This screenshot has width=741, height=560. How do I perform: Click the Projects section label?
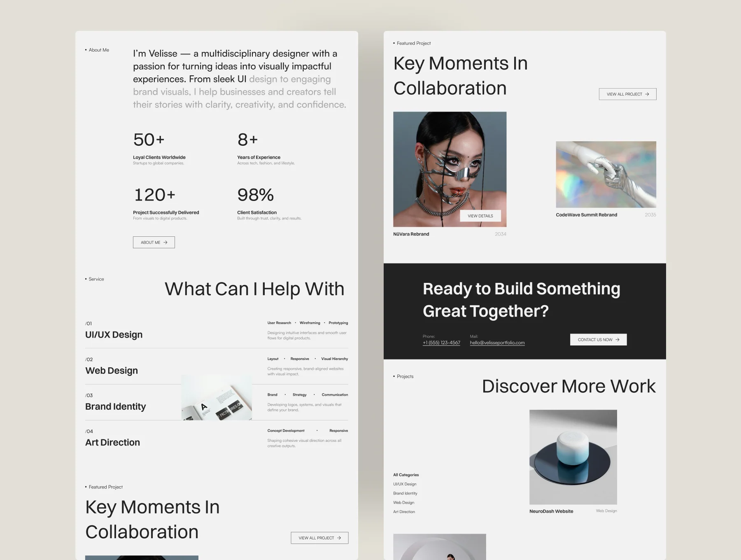tap(405, 376)
